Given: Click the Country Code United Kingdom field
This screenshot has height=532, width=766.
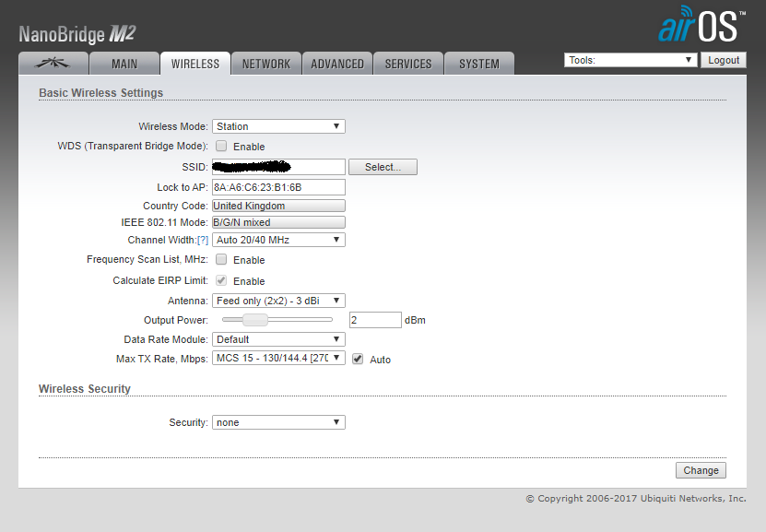Looking at the screenshot, I should click(278, 206).
